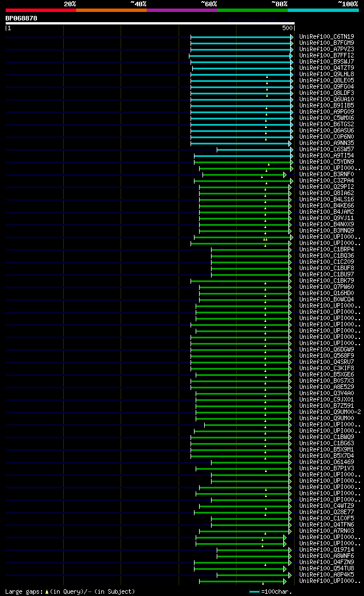Viewport: 364px width, 596px height.
Task: Select the UniRef100_A8E529 label
Action: pyautogui.click(x=326, y=387)
